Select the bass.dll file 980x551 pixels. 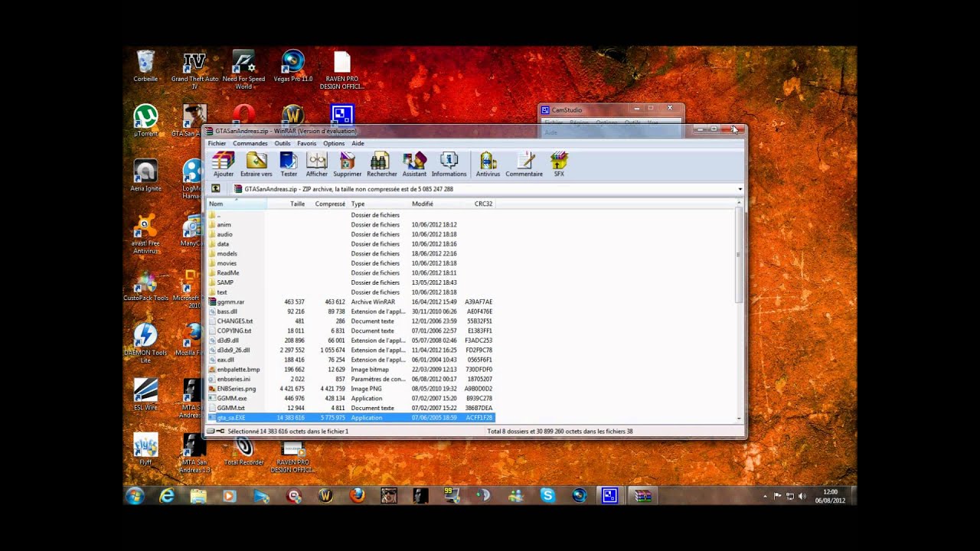point(351,311)
